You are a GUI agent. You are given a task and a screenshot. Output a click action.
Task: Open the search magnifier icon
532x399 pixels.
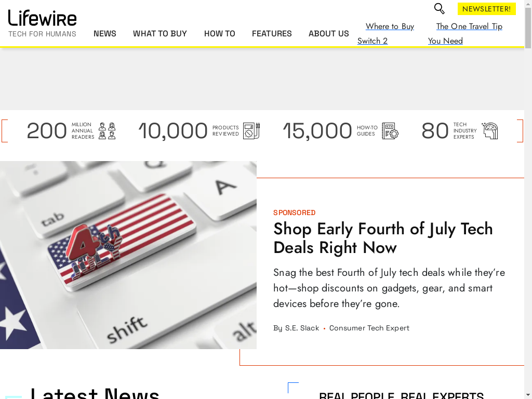[x=440, y=8]
